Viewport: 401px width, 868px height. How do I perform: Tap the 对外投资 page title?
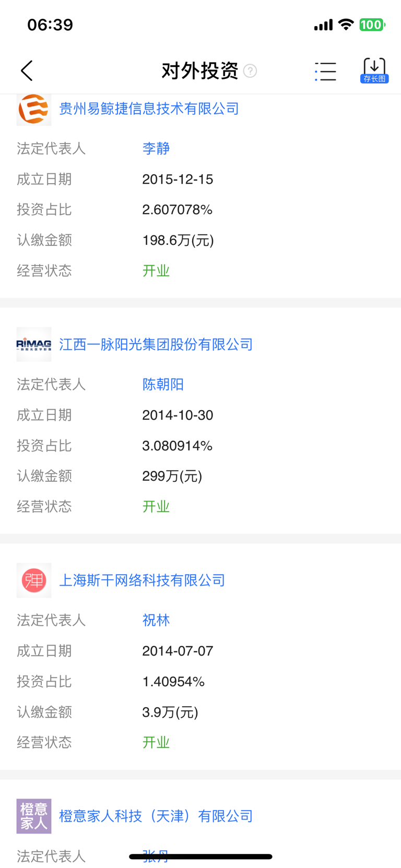click(200, 71)
